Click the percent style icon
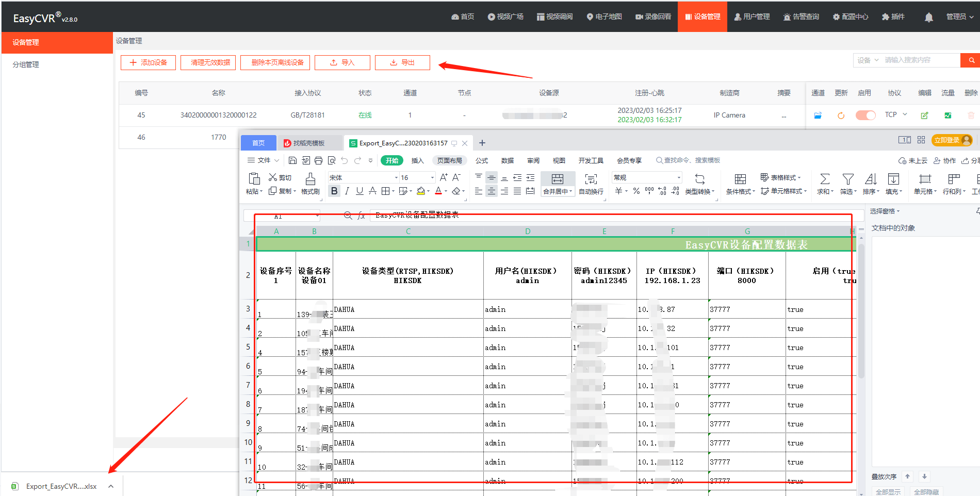Screen dimensions: 980x496 tap(636, 191)
